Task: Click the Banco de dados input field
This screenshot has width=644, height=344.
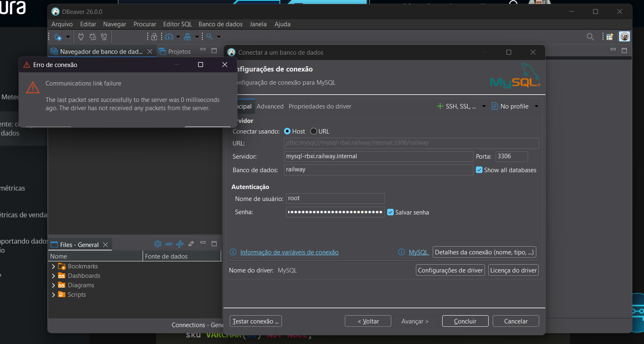Action: click(379, 170)
